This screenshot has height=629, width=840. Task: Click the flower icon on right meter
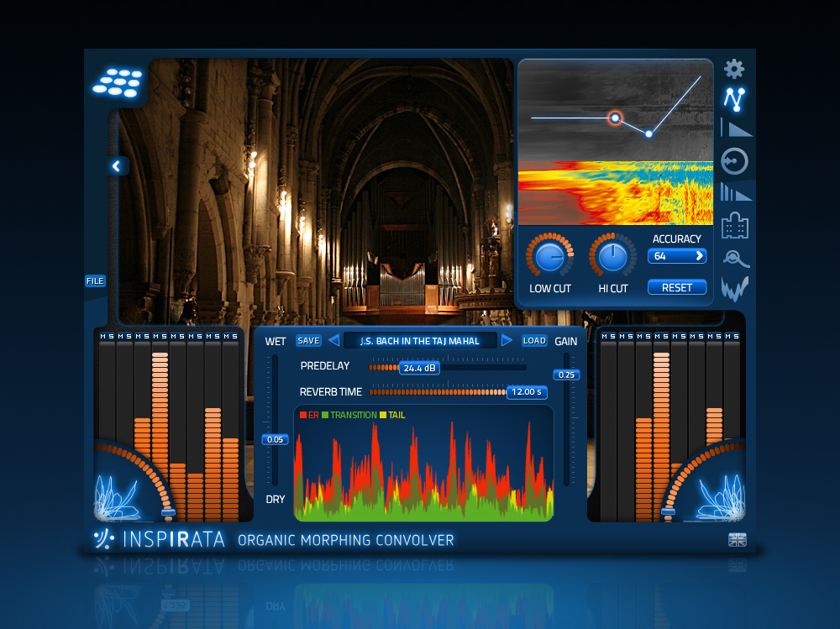tap(722, 498)
